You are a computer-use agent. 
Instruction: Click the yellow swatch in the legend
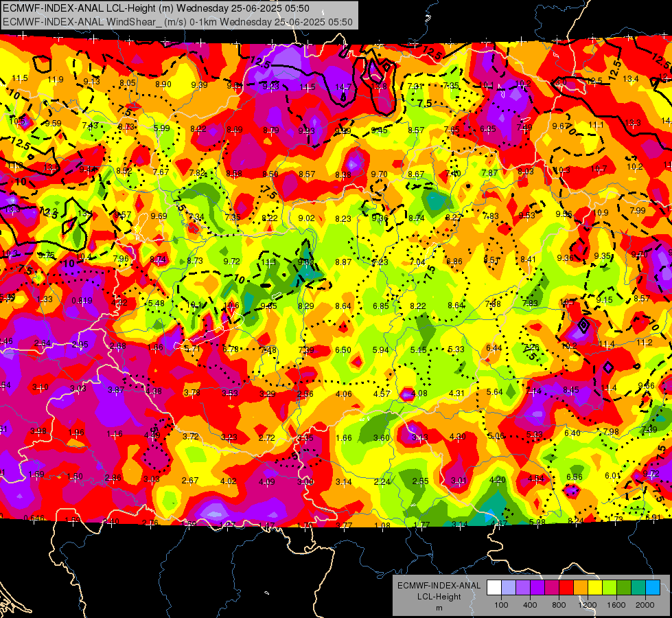[595, 588]
